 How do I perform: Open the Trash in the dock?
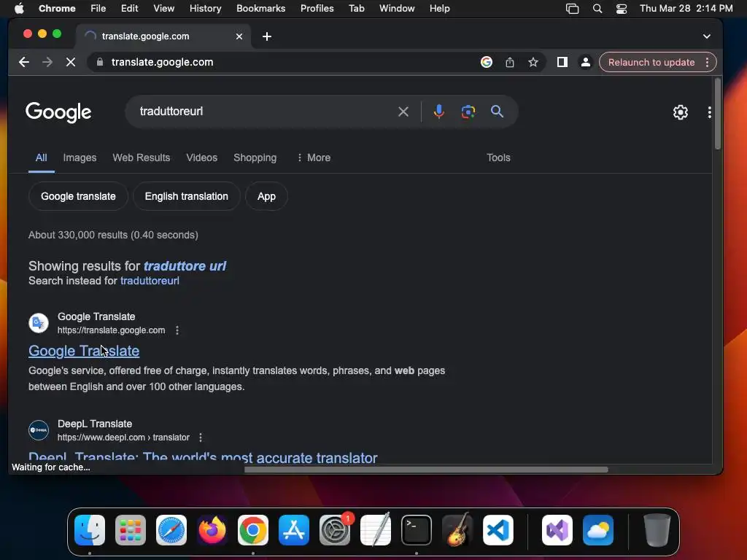(x=657, y=530)
